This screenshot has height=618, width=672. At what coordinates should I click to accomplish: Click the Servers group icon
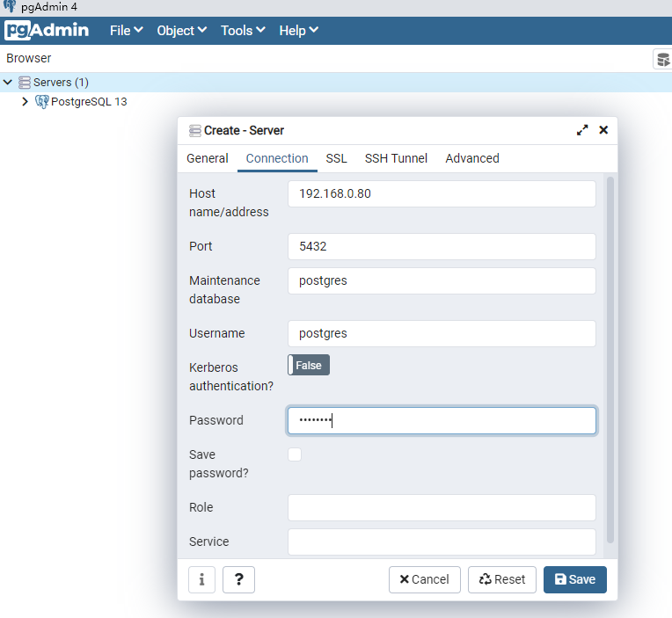pyautogui.click(x=25, y=83)
